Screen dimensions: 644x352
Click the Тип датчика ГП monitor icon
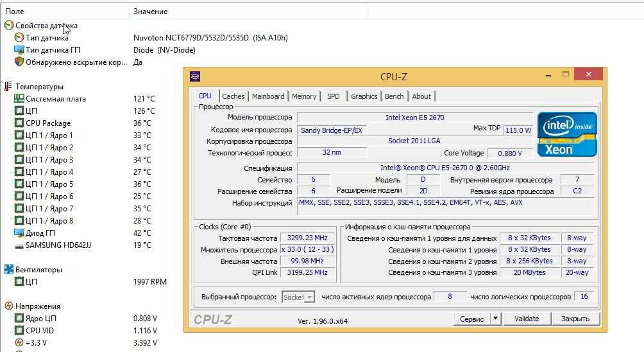click(19, 49)
